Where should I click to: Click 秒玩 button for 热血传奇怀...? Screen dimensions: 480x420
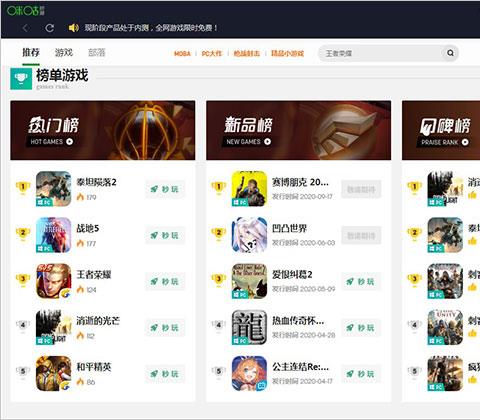click(x=361, y=328)
